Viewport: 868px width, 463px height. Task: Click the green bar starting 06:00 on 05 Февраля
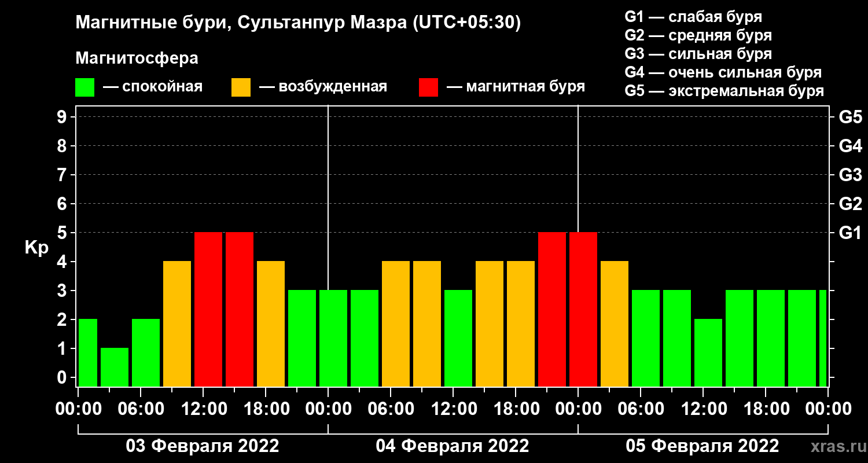tap(646, 339)
